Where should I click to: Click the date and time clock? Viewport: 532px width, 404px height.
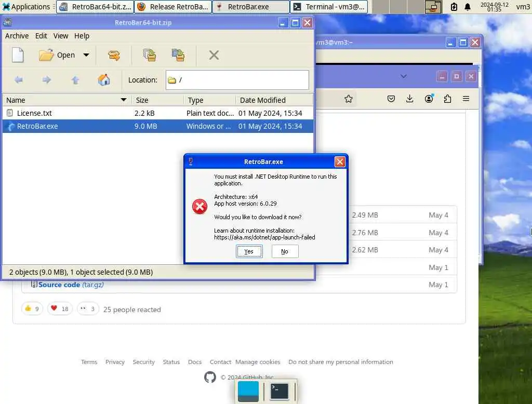tap(495, 7)
